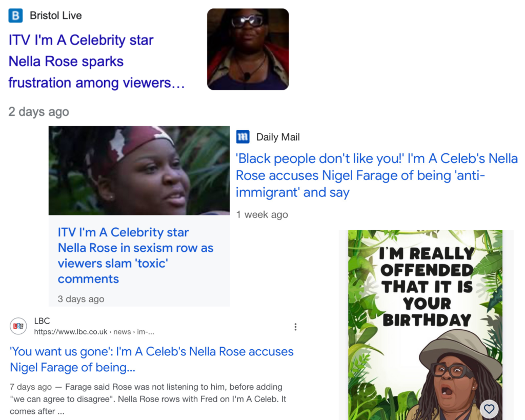Click the LBC source name text

point(42,321)
